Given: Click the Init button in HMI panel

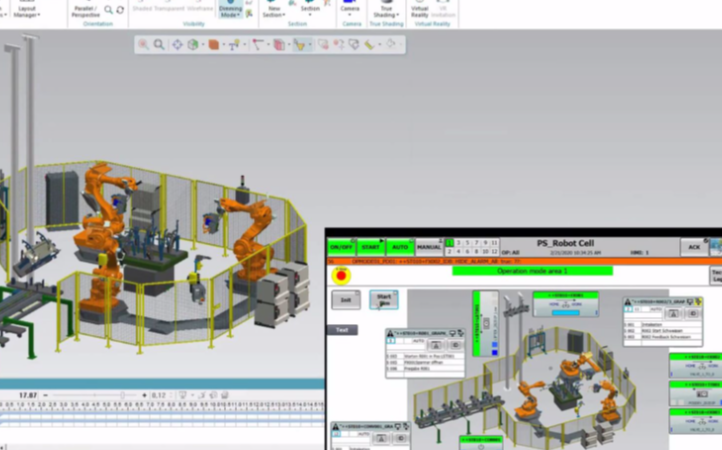Looking at the screenshot, I should pyautogui.click(x=345, y=299).
